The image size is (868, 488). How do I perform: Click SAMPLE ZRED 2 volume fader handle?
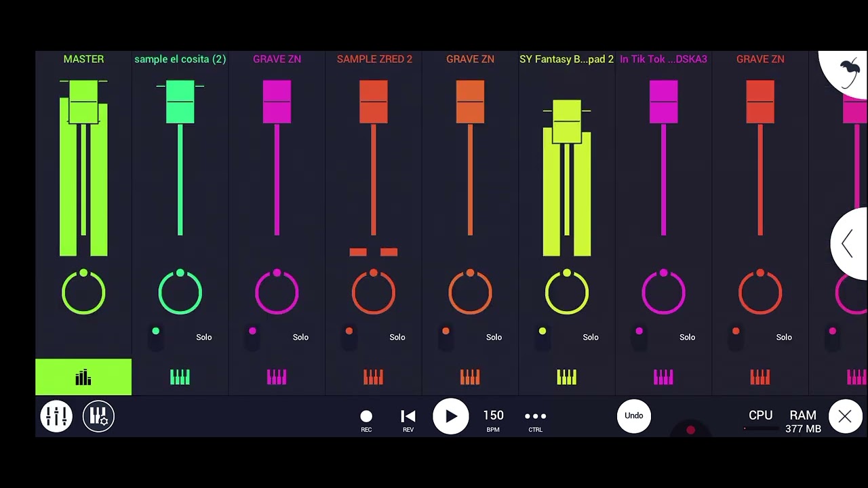tap(373, 102)
